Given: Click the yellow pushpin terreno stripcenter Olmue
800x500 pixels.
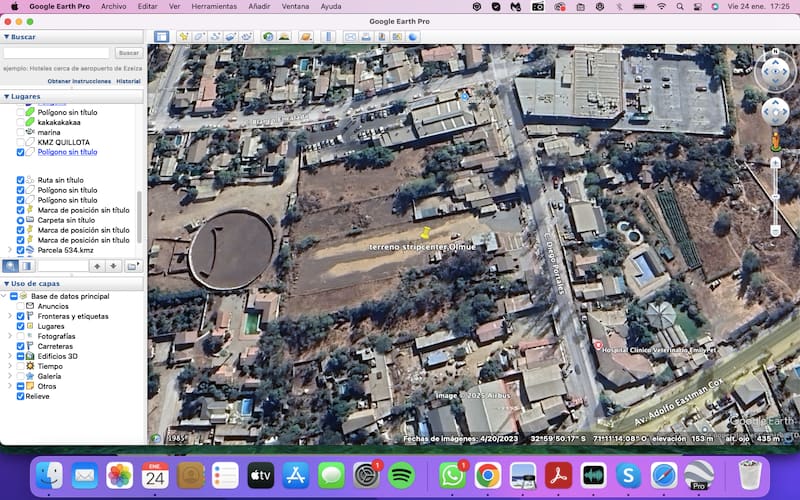Looking at the screenshot, I should [424, 233].
